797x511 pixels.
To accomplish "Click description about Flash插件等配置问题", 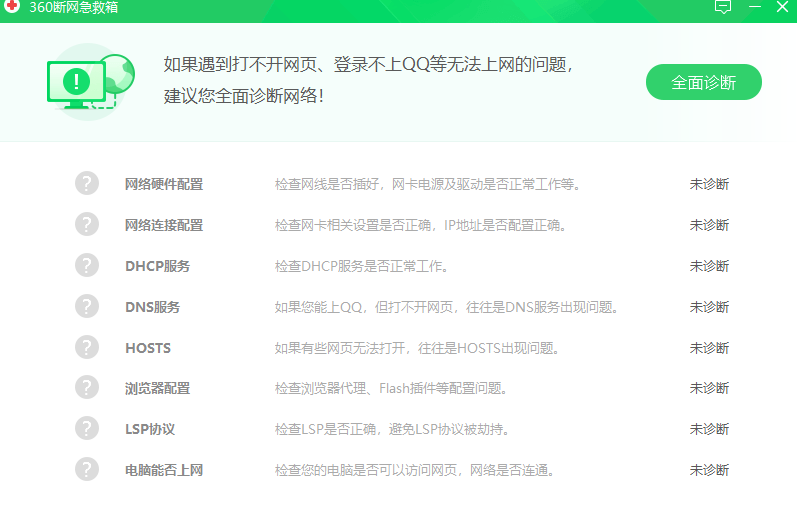I will pyautogui.click(x=390, y=388).
